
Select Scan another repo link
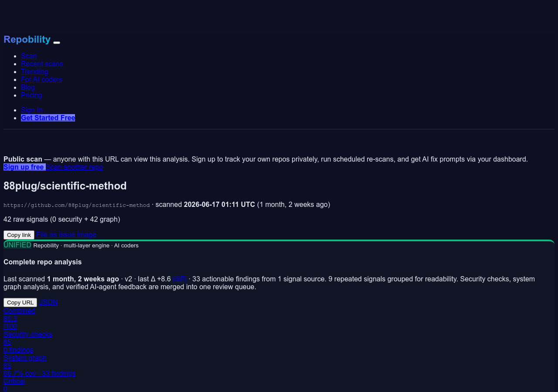tap(75, 167)
